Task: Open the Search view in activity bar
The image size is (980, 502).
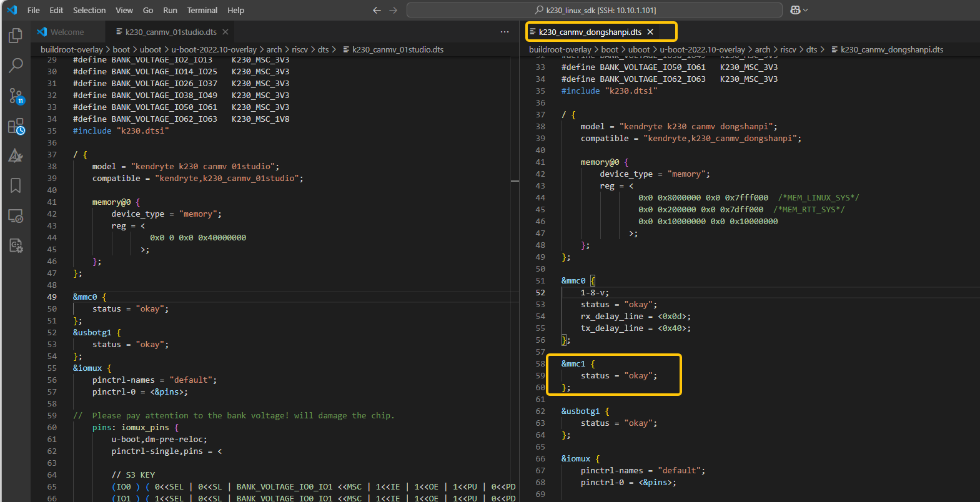Action: point(16,65)
